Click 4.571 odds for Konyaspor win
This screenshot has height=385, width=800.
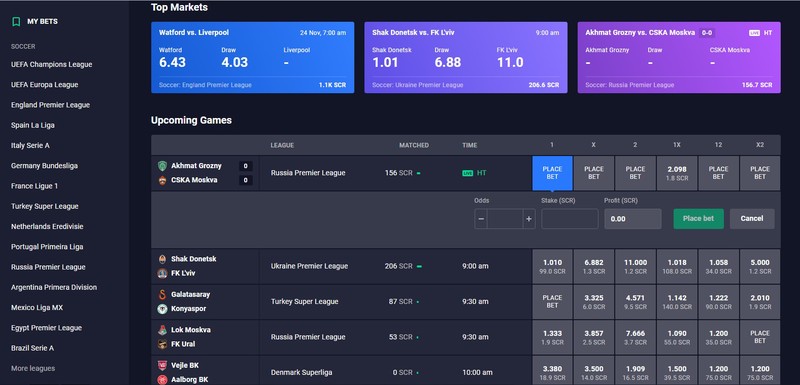pos(635,302)
